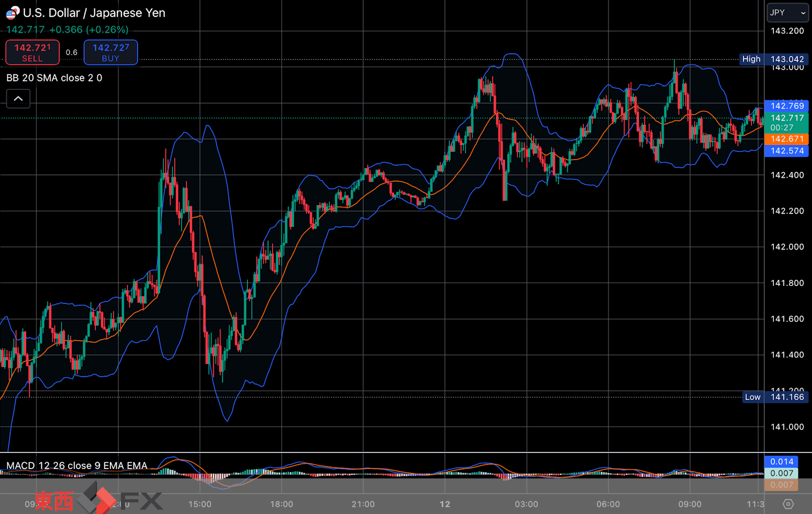Screen dimensions: 812x514
Task: Open chart settings gear icon near time axis
Action: pos(788,504)
